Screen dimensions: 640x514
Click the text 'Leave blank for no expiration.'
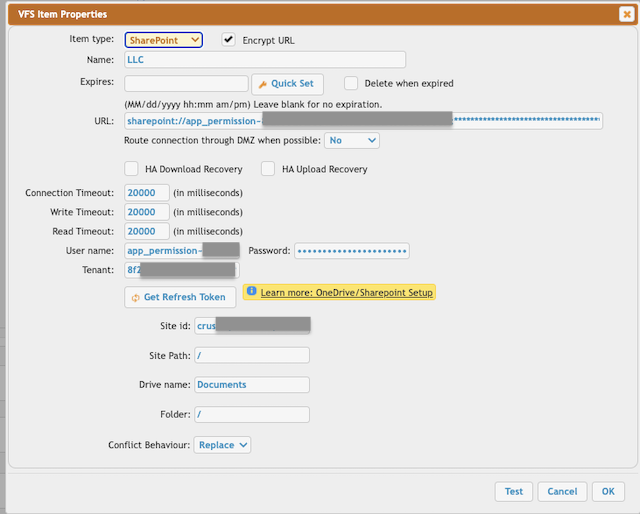pyautogui.click(x=318, y=105)
